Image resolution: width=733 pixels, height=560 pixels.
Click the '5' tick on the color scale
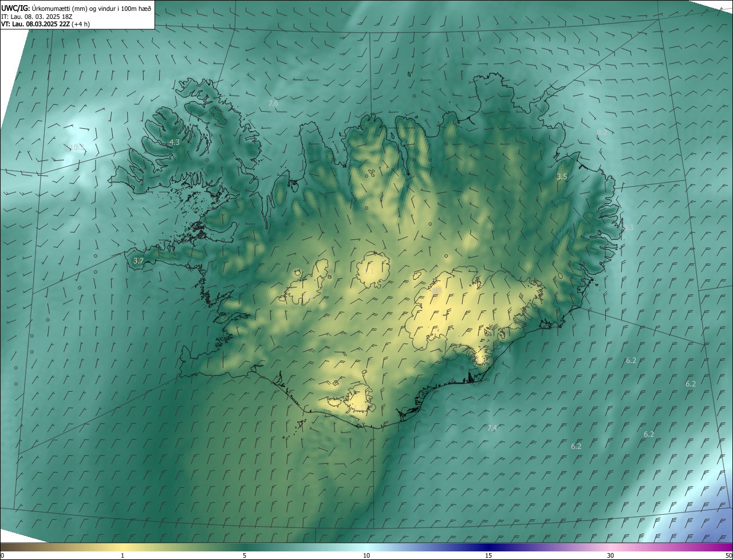[245, 555]
